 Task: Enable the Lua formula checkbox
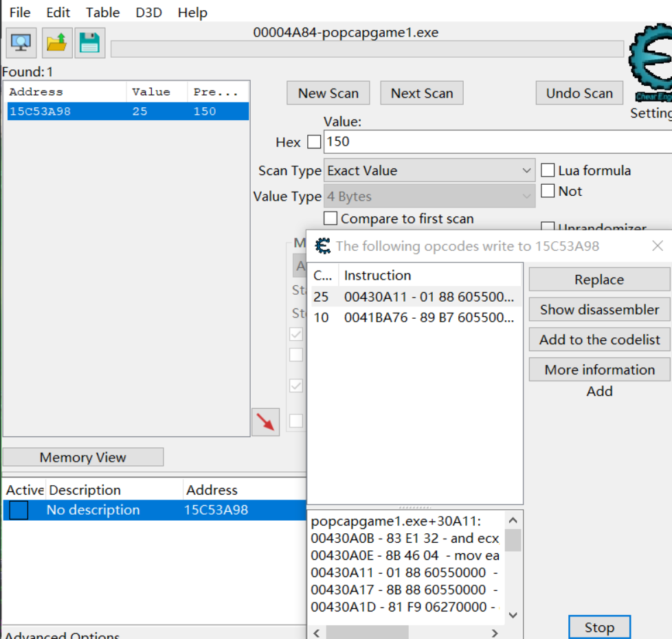(x=548, y=170)
